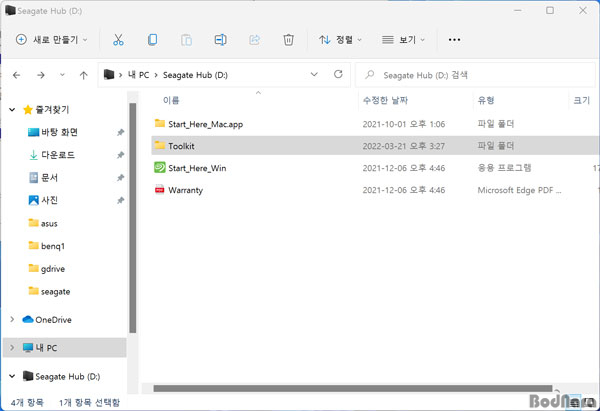The height and width of the screenshot is (411, 600).
Task: Click the Cut scissors icon
Action: (x=118, y=40)
